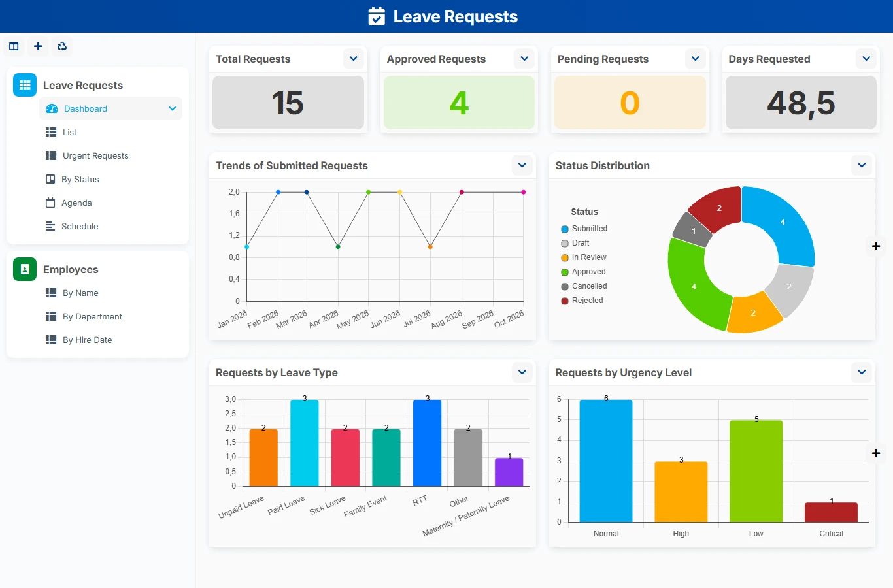The height and width of the screenshot is (588, 893).
Task: Open the By Status view
Action: (110, 179)
